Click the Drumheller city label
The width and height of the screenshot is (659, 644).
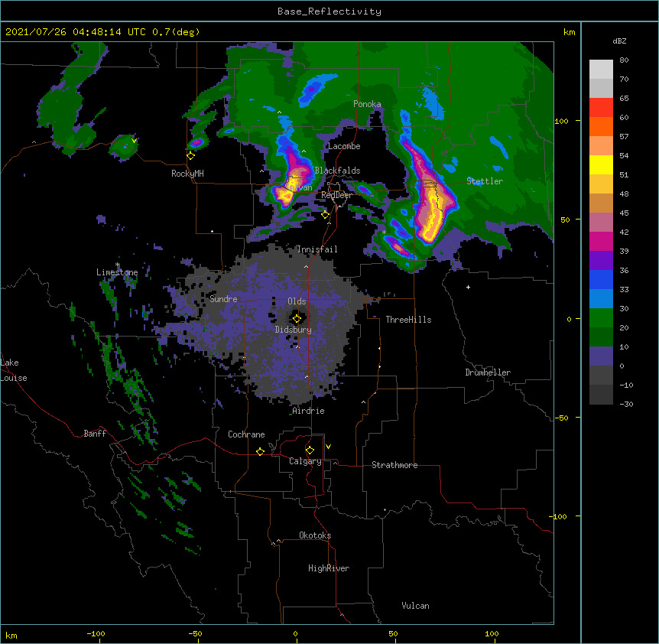[x=488, y=372]
